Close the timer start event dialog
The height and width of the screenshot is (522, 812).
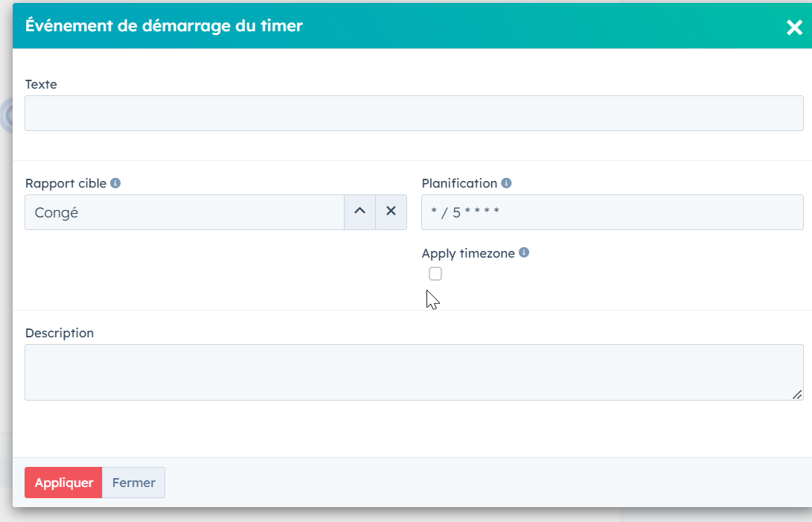tap(793, 28)
